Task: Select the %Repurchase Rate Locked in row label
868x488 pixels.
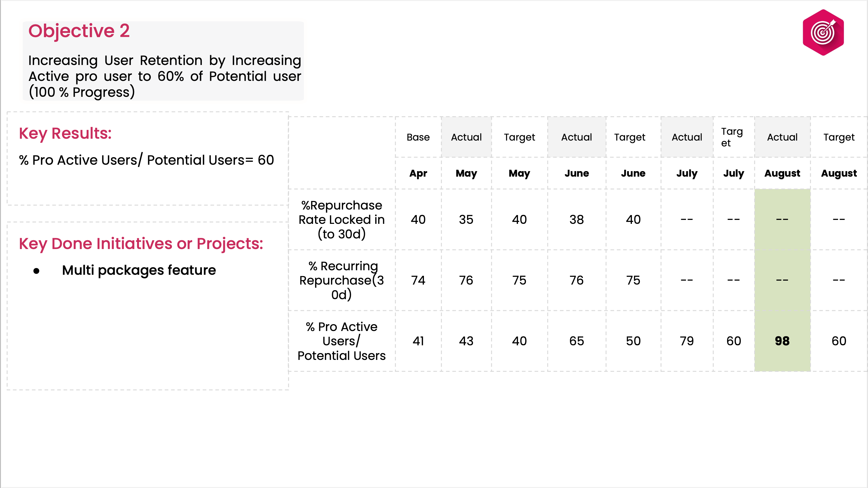Action: click(342, 220)
